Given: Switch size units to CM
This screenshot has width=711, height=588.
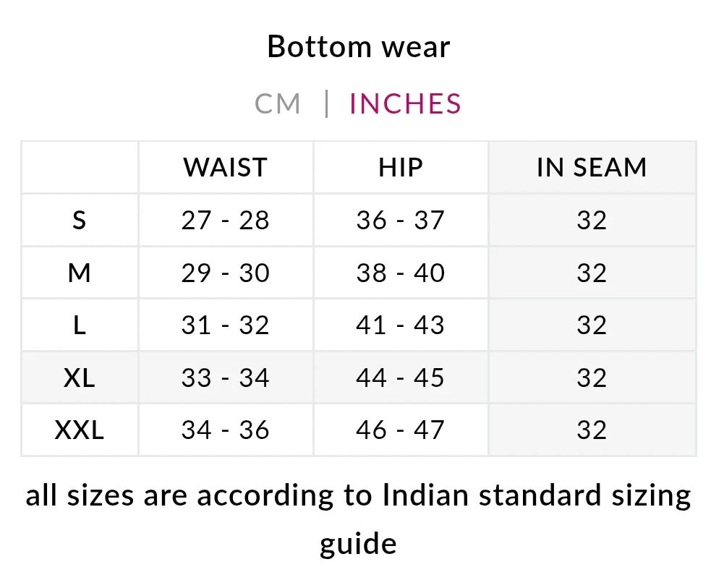Looking at the screenshot, I should tap(277, 104).
